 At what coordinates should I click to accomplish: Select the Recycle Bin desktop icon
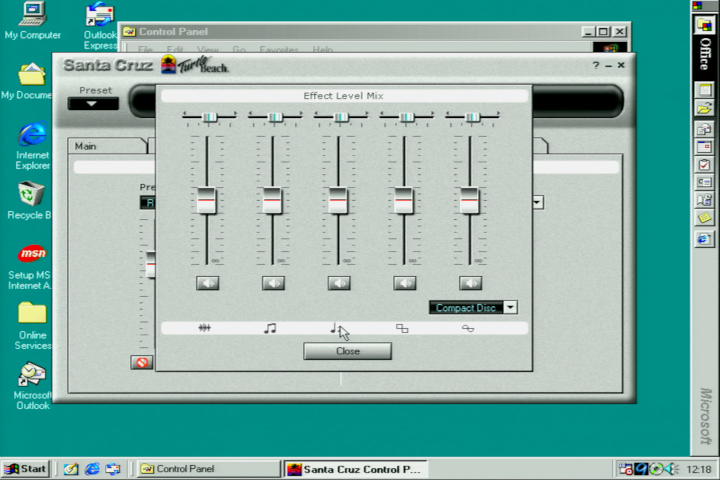click(x=29, y=201)
